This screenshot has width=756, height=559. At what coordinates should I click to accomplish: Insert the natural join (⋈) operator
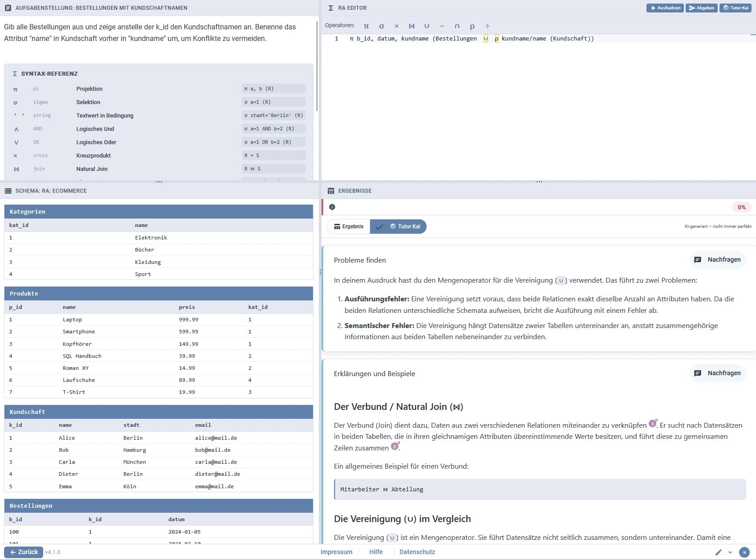tap(412, 26)
